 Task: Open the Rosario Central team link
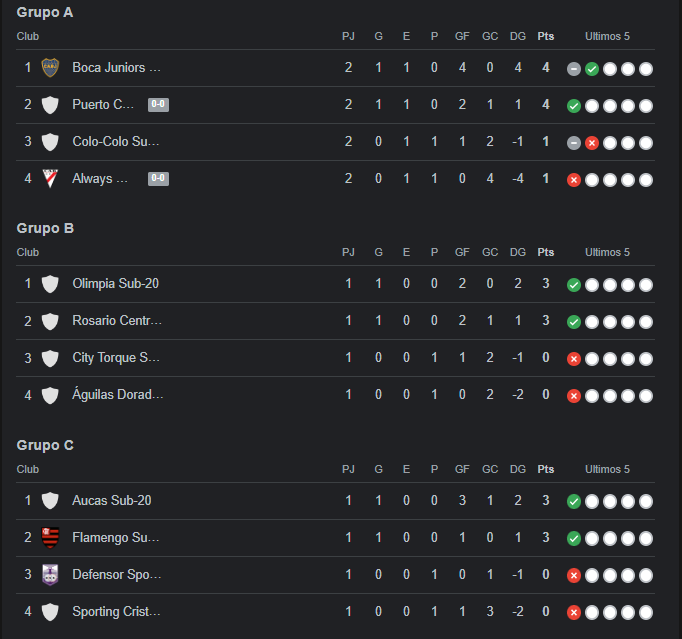pyautogui.click(x=117, y=321)
